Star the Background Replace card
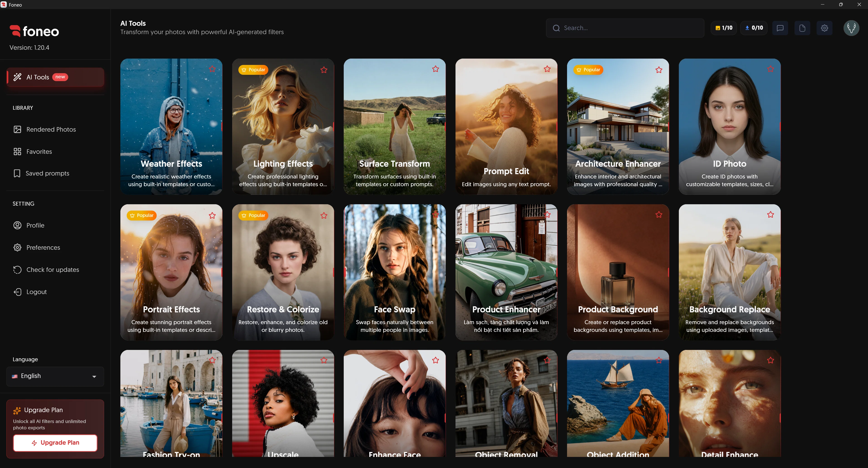Viewport: 868px width, 468px height. [x=771, y=215]
